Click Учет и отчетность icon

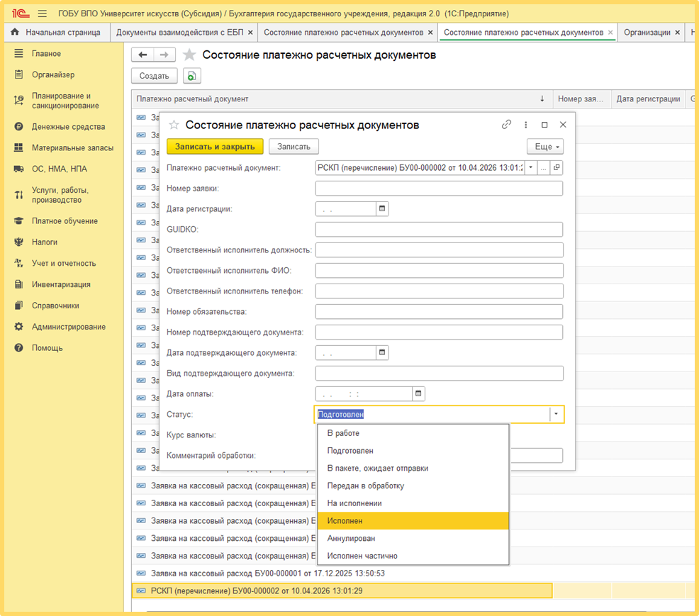[18, 263]
